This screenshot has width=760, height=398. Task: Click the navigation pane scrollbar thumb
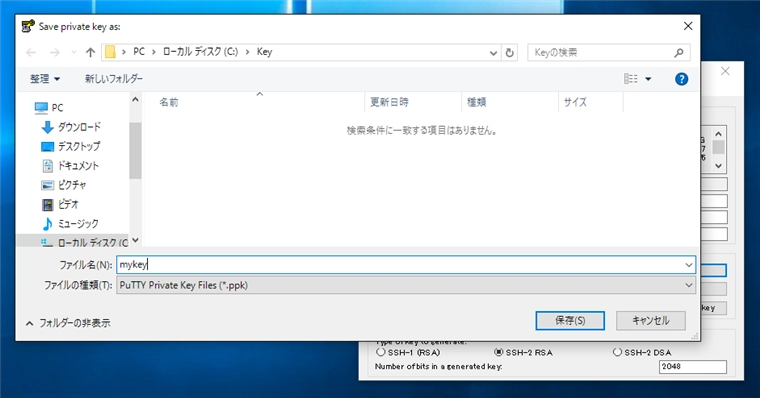point(135,150)
